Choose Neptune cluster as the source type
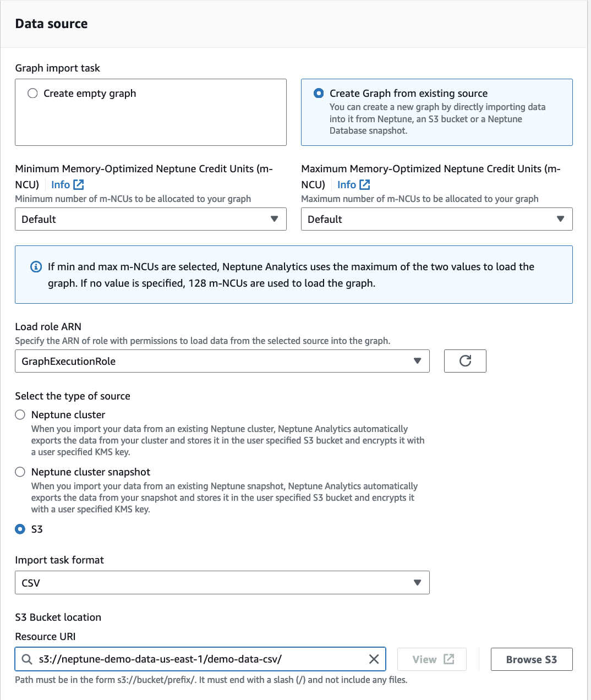 click(20, 414)
